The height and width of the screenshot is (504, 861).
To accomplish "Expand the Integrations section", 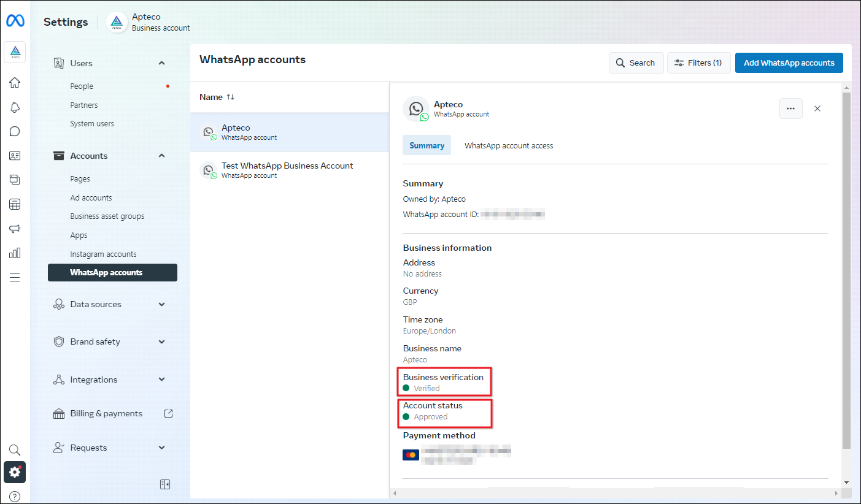I will tap(162, 380).
